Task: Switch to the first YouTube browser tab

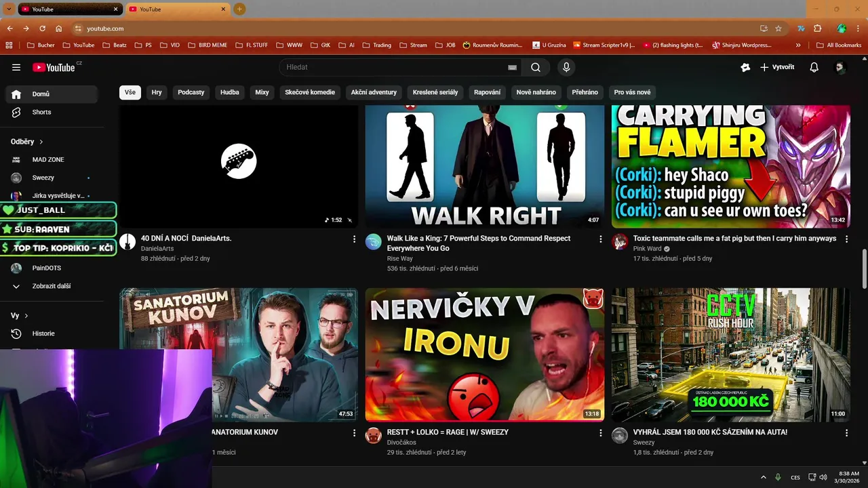Action: [x=70, y=9]
